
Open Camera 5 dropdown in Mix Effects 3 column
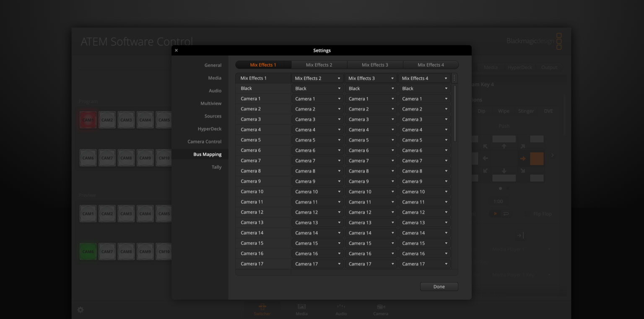(371, 140)
